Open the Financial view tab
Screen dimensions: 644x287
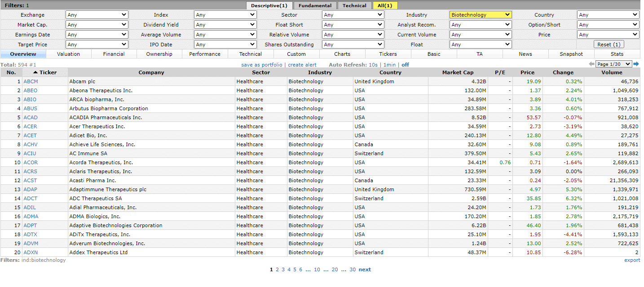point(114,54)
